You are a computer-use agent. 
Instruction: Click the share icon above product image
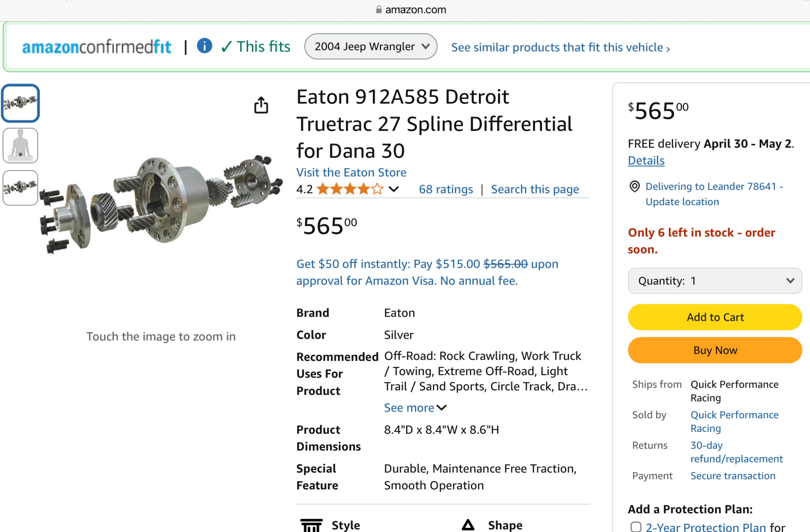click(x=261, y=105)
